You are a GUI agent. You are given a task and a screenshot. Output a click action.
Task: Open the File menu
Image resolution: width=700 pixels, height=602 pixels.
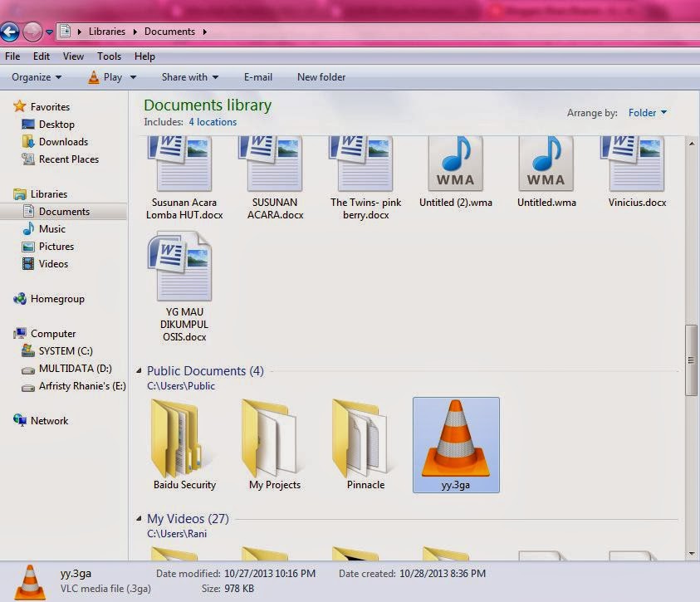pos(12,56)
